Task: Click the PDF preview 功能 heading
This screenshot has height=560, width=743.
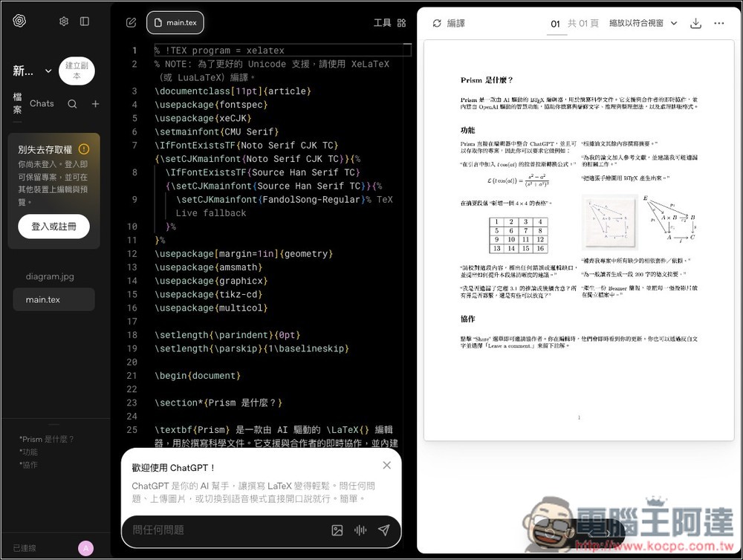Action: [x=467, y=130]
